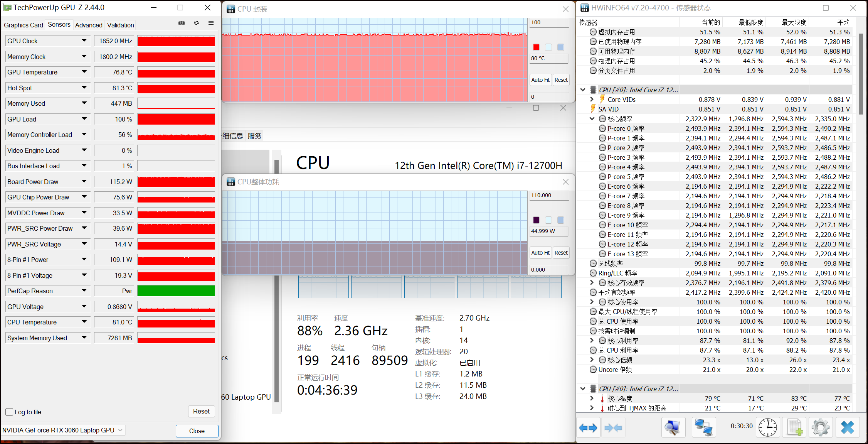
Task: Click the red color swatch in CPU 封装
Action: tap(536, 47)
